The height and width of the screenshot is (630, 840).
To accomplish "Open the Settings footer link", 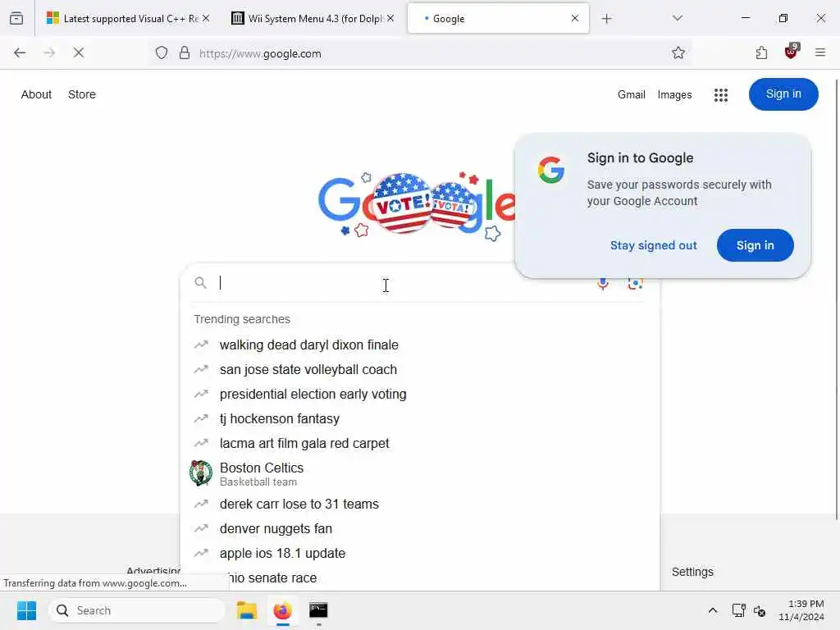I will click(x=692, y=572).
